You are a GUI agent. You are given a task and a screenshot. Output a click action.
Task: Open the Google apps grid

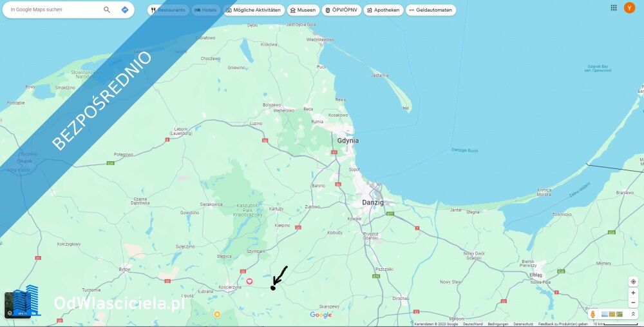pos(614,8)
